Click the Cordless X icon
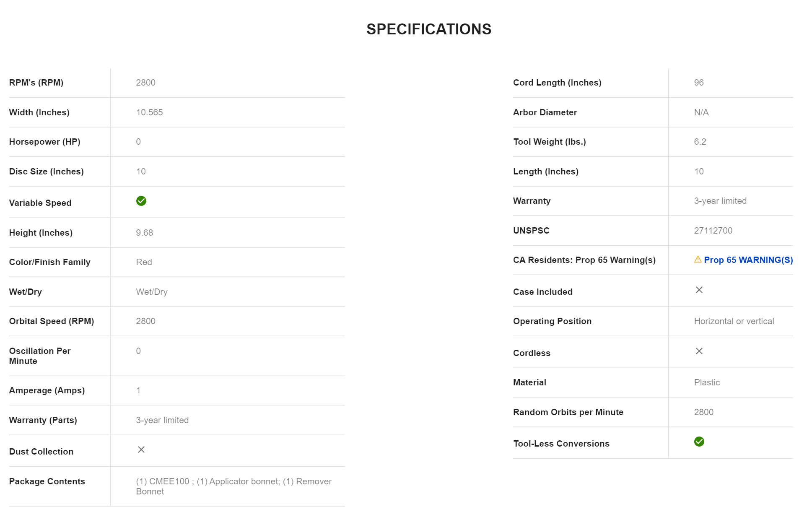 699,351
